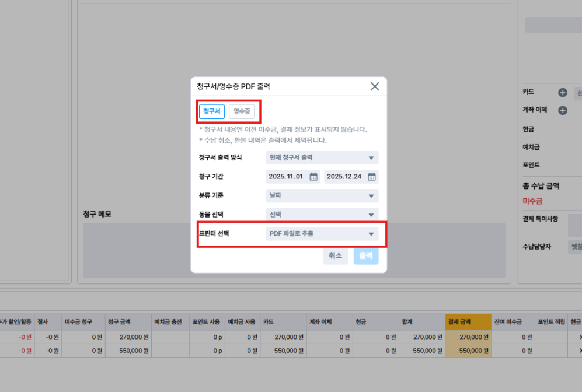
Task: Click the 절사 column header
Action: pyautogui.click(x=48, y=322)
